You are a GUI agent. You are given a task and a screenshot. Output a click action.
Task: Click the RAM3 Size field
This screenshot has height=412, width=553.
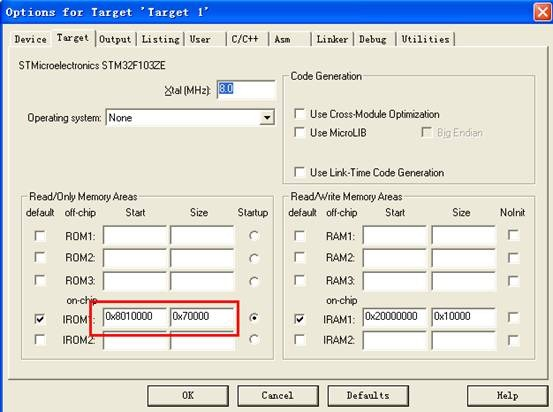463,281
